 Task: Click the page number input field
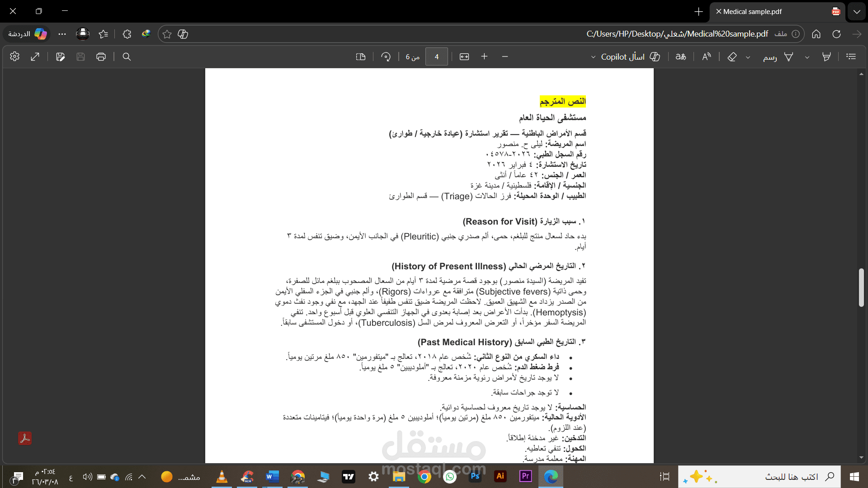(436, 56)
